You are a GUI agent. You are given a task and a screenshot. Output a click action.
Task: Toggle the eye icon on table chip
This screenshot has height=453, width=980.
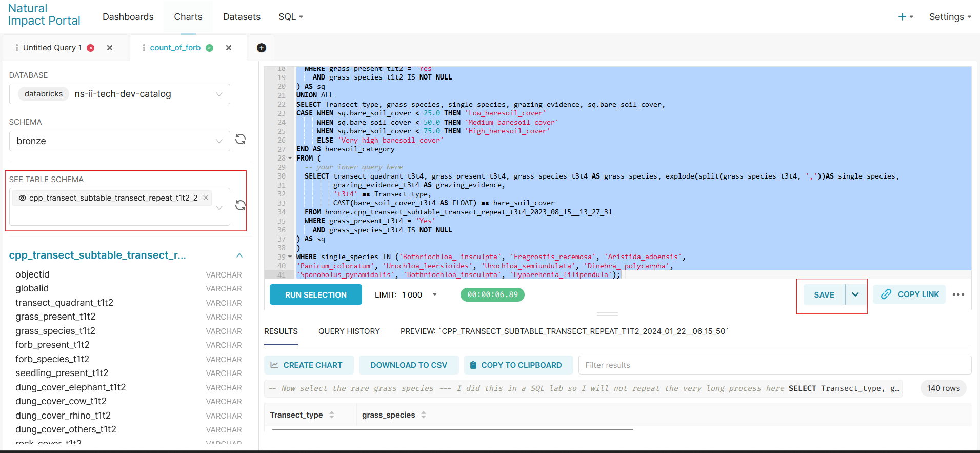[x=22, y=198]
